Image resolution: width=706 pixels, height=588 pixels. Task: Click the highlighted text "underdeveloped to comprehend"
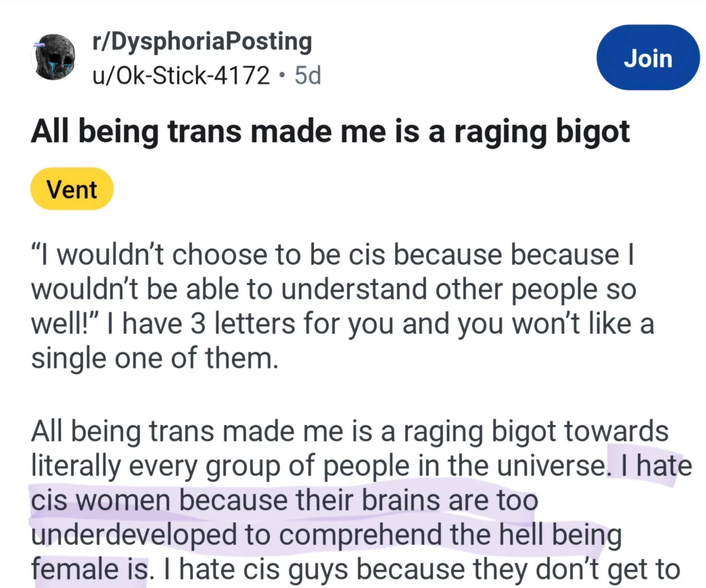(236, 535)
